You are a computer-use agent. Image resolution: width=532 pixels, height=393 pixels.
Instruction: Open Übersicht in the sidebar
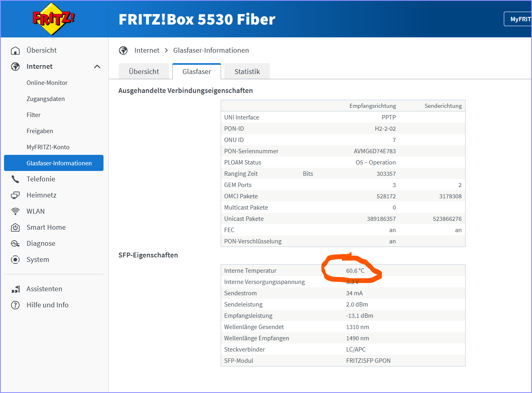click(41, 50)
